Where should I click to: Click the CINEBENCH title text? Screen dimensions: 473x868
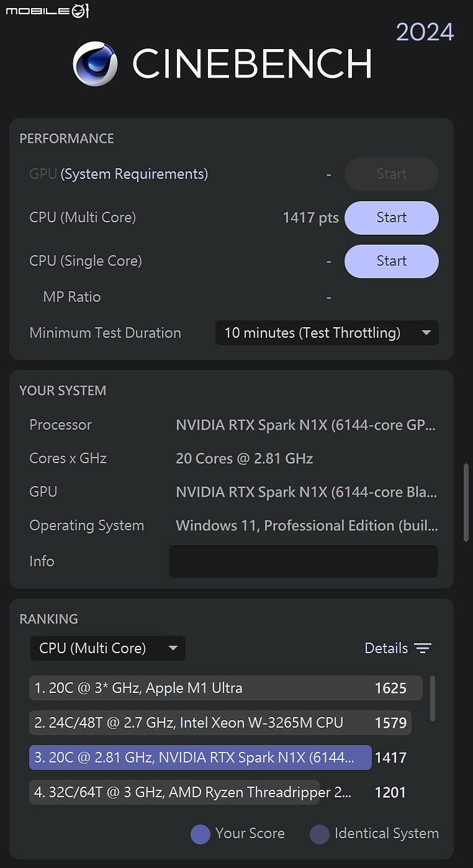click(x=252, y=64)
